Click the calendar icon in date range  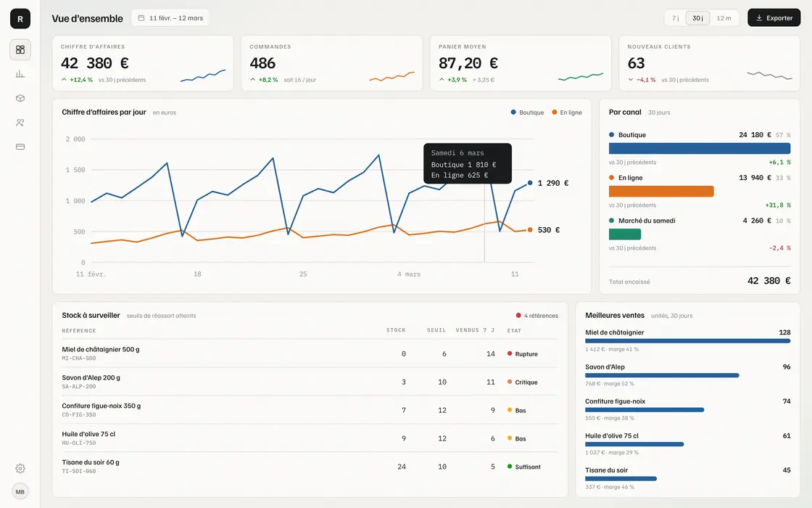tap(141, 18)
